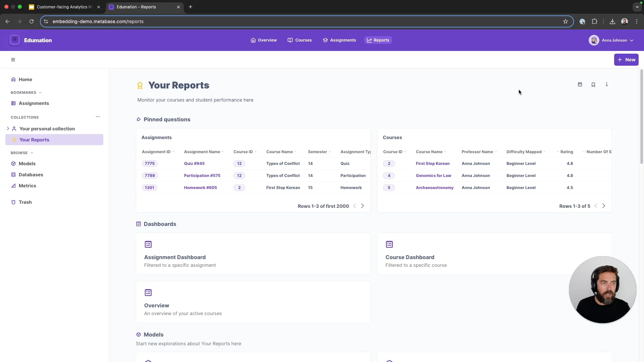Click the bookmark icon for this collection

coord(593,85)
